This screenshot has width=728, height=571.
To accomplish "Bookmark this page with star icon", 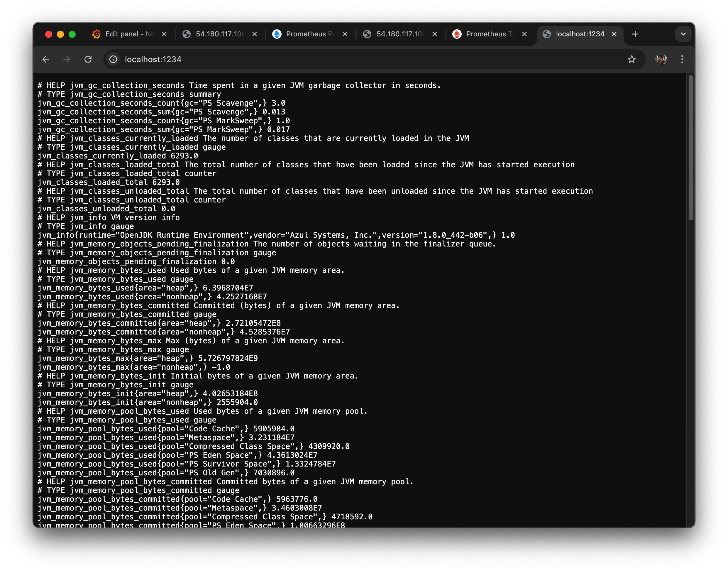I will [x=632, y=59].
